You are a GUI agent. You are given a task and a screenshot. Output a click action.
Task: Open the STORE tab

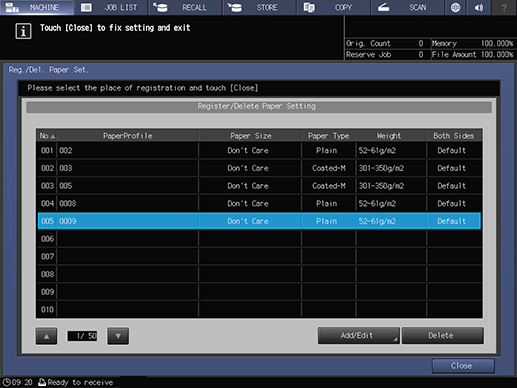[x=260, y=7]
